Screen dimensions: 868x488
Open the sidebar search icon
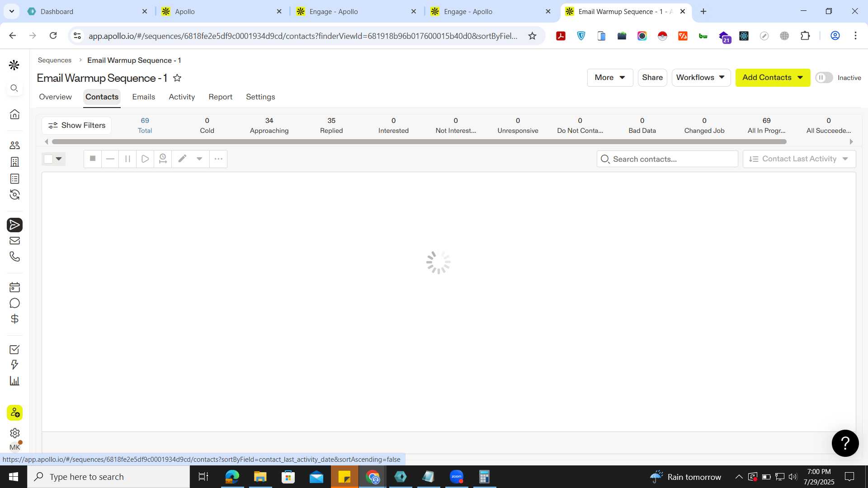14,88
